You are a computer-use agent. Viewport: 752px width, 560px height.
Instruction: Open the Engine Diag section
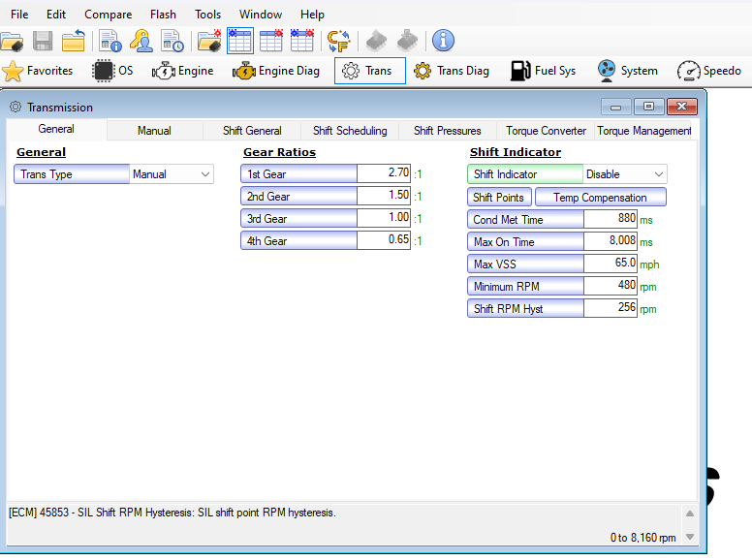pos(275,71)
